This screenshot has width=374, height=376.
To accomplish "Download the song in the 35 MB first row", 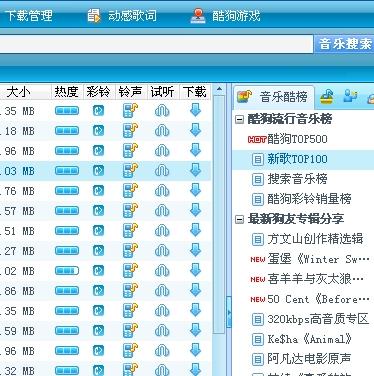I will pyautogui.click(x=195, y=111).
